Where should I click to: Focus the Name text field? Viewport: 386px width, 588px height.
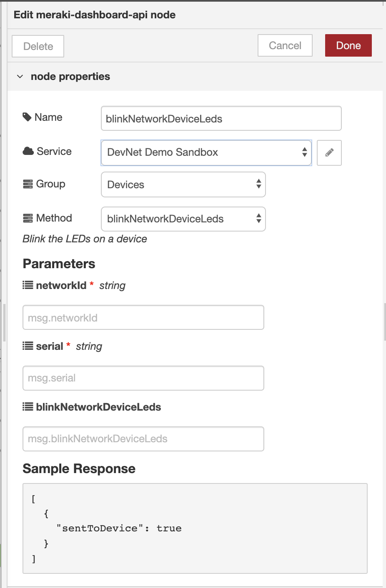[x=221, y=118]
